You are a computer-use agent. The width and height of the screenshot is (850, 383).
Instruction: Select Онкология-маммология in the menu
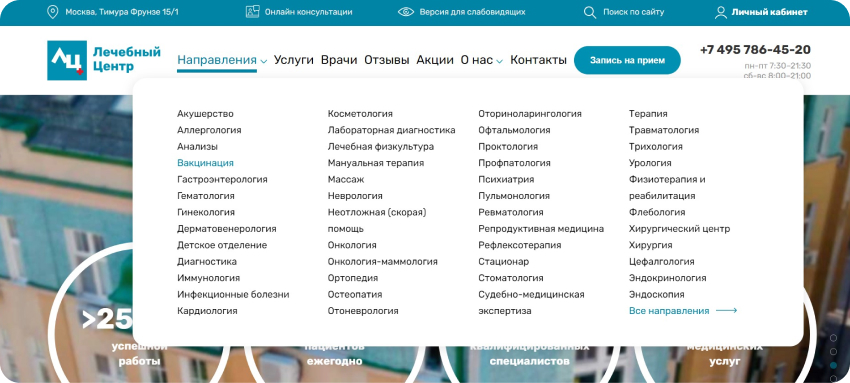click(x=382, y=262)
